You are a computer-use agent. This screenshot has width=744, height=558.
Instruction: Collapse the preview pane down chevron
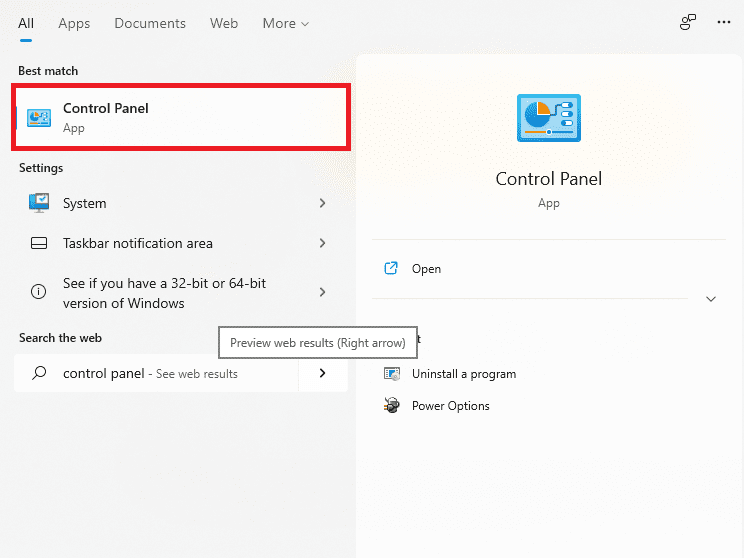point(710,299)
